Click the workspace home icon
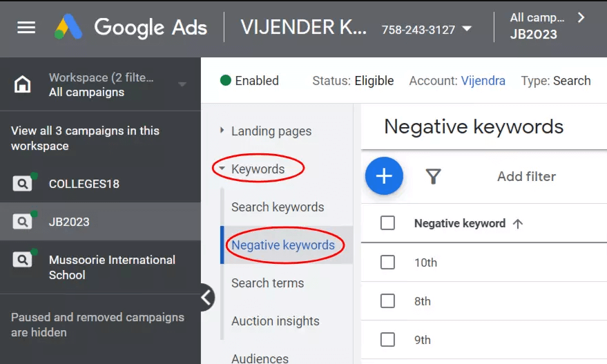 23,84
